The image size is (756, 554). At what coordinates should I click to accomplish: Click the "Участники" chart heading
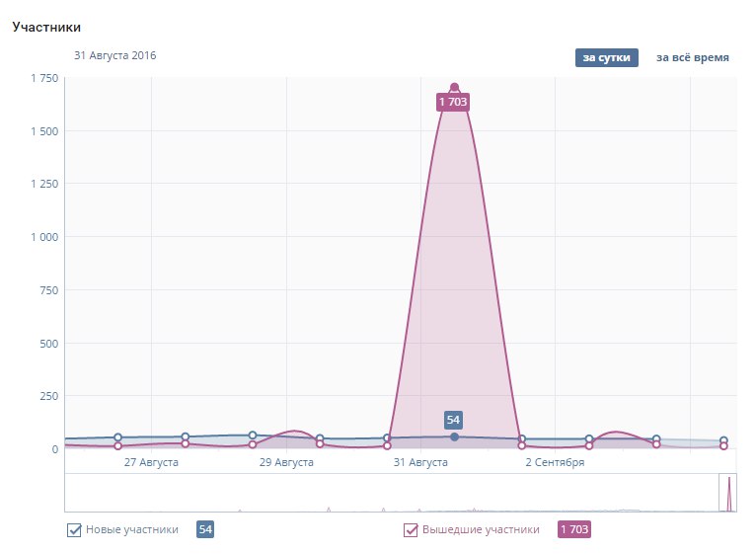46,27
